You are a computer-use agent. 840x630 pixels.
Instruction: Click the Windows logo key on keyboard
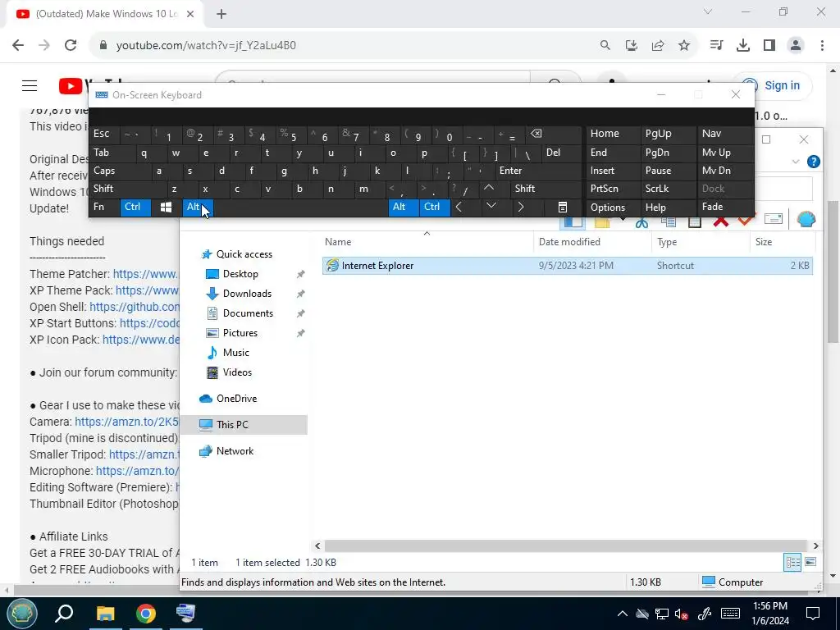click(x=166, y=208)
